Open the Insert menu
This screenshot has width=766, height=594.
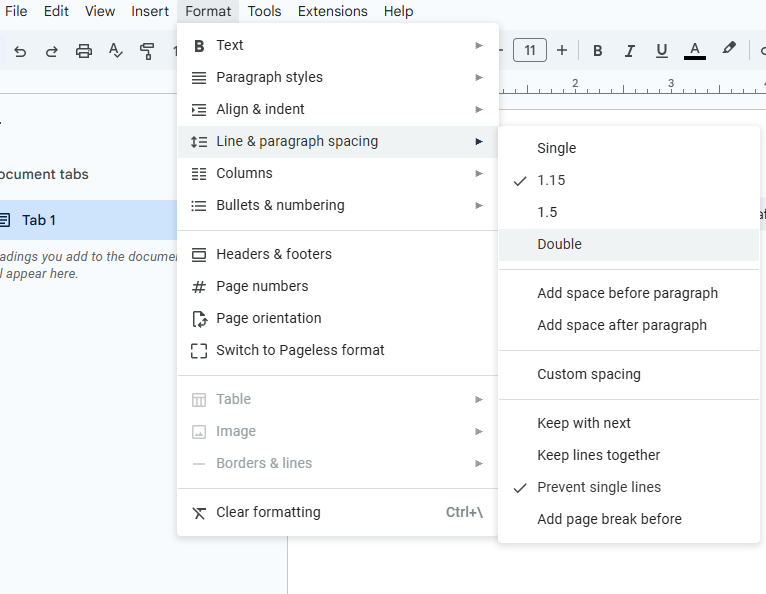150,11
